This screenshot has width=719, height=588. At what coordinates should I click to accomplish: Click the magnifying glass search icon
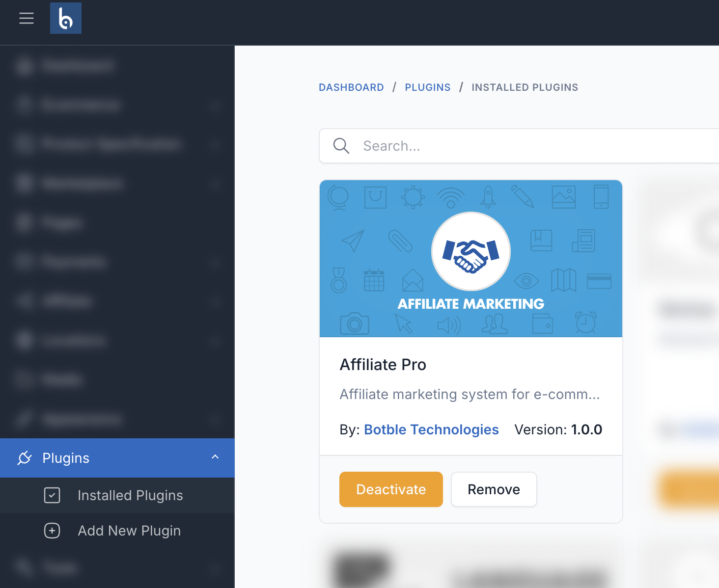[x=341, y=146]
